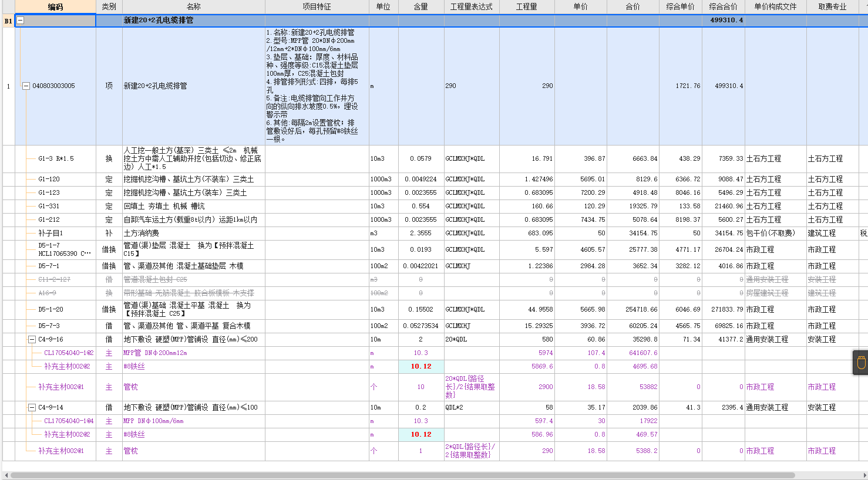Collapse the C4-9-14 sub-item node
The height and width of the screenshot is (480, 868).
32,407
